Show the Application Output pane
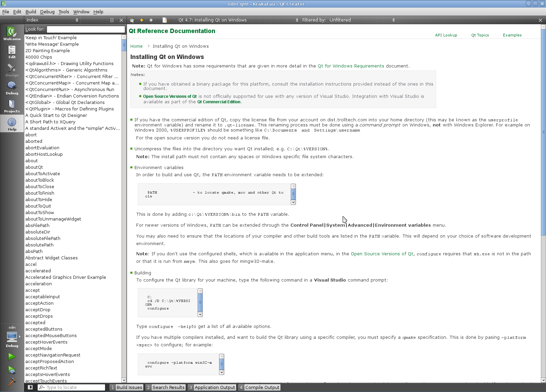546x392 pixels. (212, 387)
